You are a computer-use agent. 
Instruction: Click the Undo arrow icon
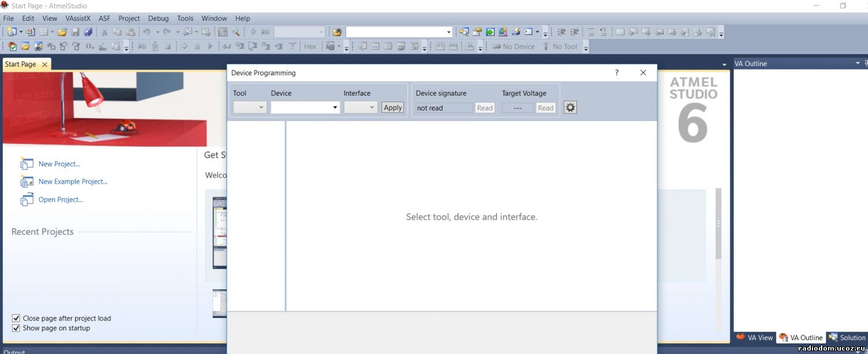click(x=146, y=32)
